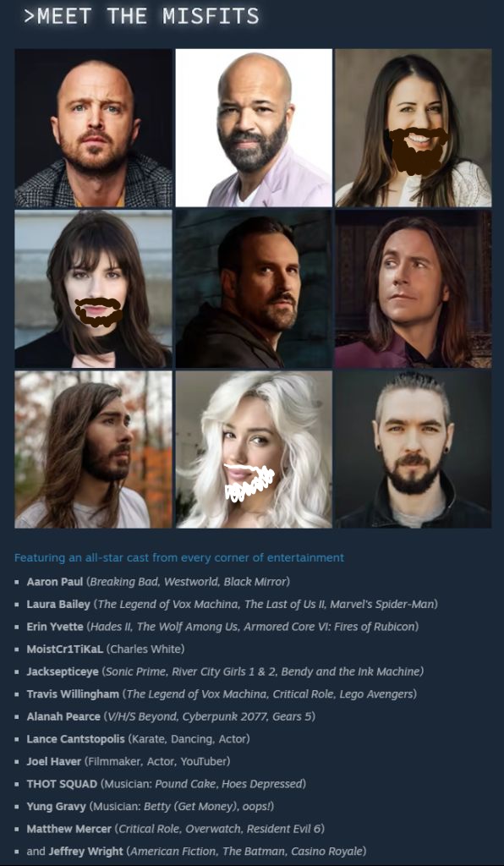Click the Alanah Pearce list item

(x=171, y=716)
